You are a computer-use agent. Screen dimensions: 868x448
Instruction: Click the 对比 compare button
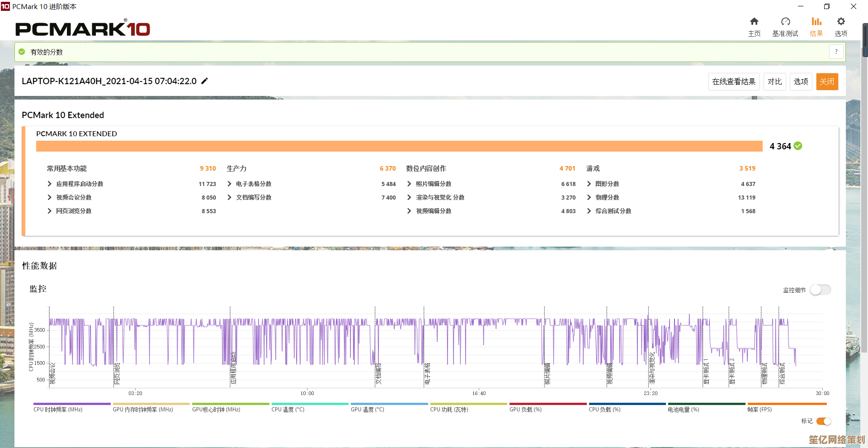774,81
